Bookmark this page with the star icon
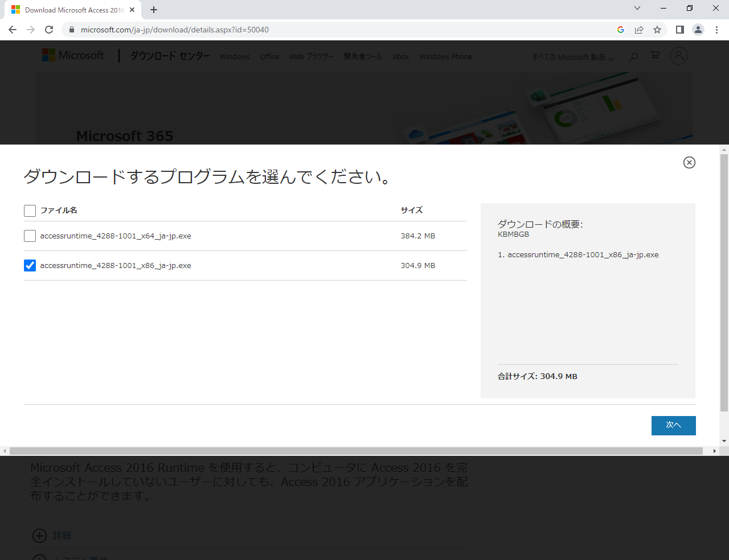Image resolution: width=729 pixels, height=560 pixels. (x=657, y=30)
